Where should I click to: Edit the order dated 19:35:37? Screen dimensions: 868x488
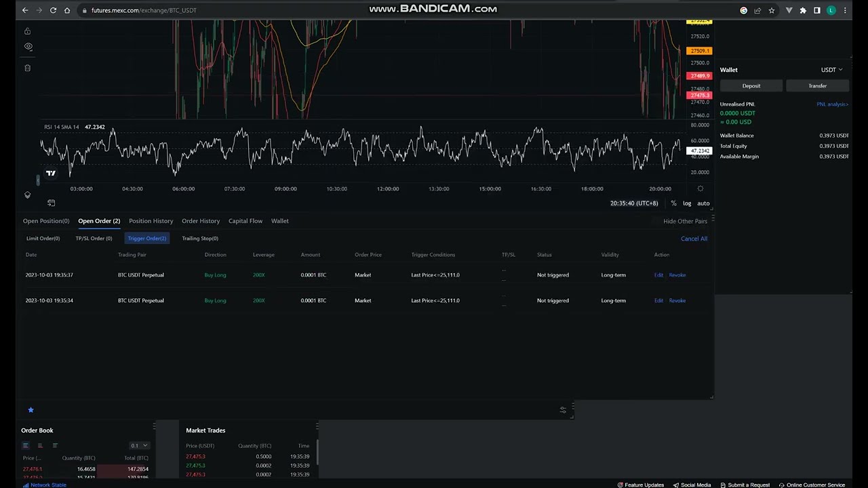(x=658, y=275)
